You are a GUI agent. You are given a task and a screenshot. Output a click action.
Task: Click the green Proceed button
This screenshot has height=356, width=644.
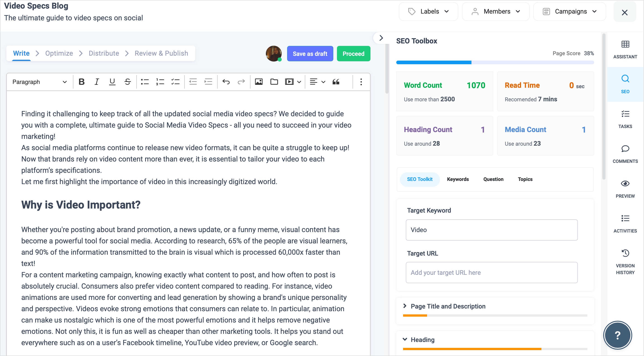[x=353, y=54]
